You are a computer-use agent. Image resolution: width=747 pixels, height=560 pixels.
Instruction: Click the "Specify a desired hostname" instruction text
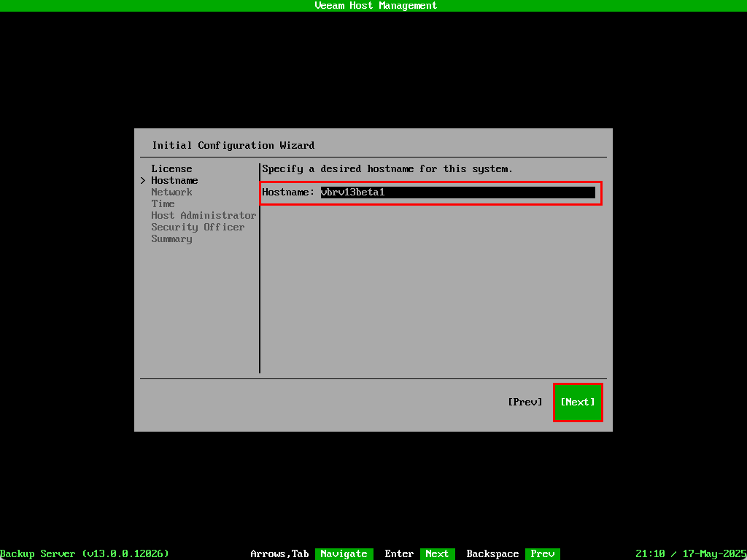point(387,168)
